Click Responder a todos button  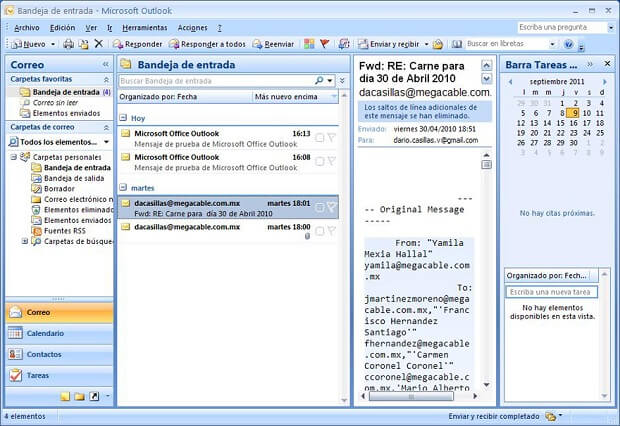pyautogui.click(x=208, y=44)
